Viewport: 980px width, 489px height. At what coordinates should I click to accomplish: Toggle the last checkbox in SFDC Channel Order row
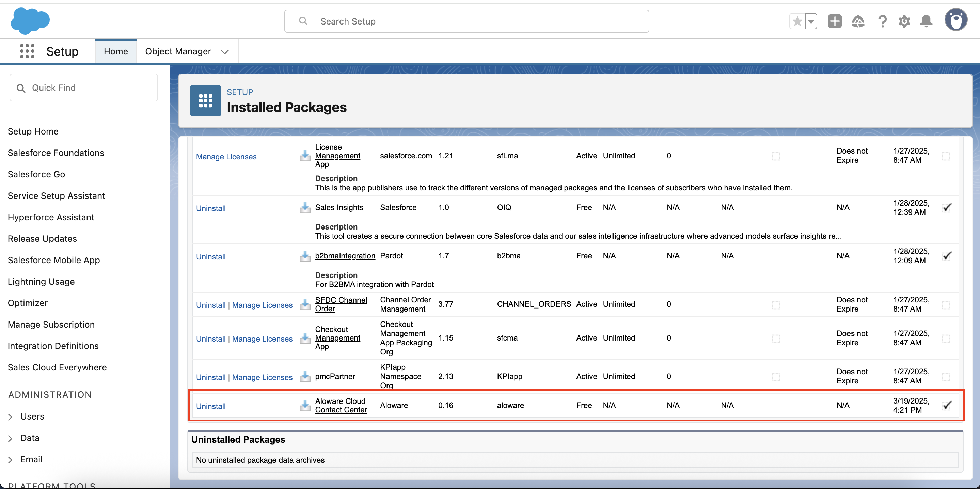[946, 305]
